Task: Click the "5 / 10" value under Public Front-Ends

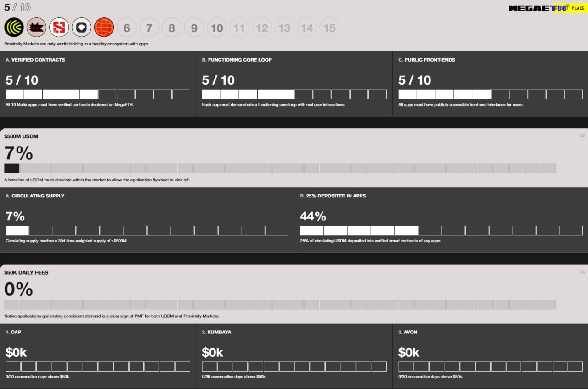Action: coord(415,80)
